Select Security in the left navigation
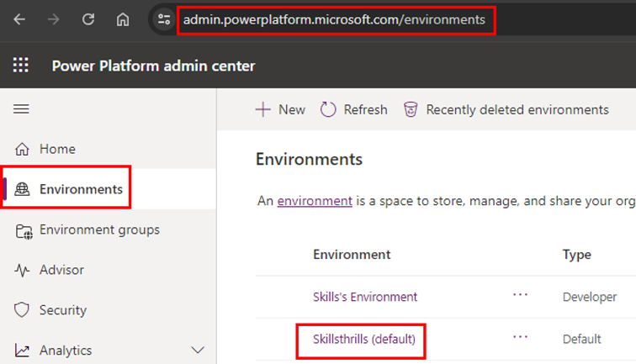The image size is (636, 364). pyautogui.click(x=62, y=310)
